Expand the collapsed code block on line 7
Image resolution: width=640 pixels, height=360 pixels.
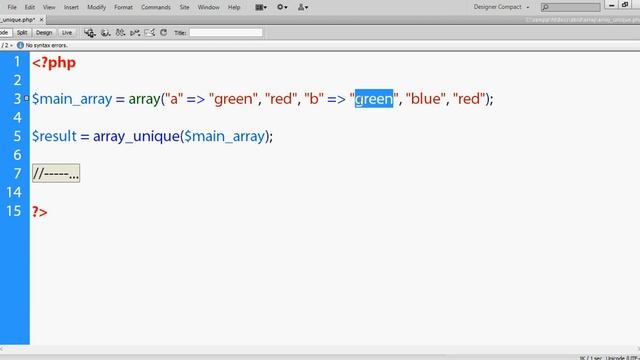click(x=56, y=174)
